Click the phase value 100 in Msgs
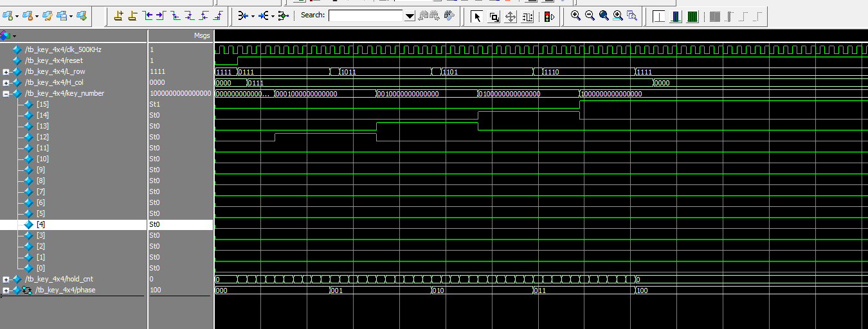The image size is (868, 329). click(x=155, y=290)
